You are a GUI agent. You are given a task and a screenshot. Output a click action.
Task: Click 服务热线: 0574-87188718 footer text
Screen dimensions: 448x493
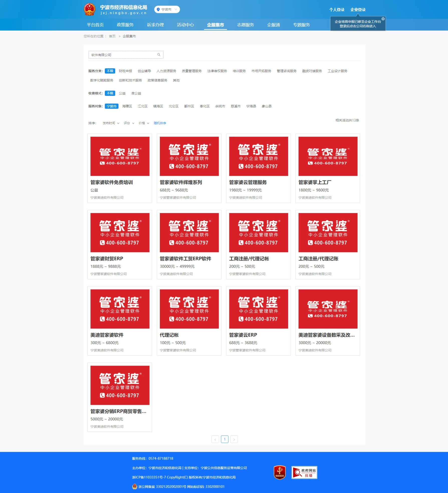(x=153, y=458)
